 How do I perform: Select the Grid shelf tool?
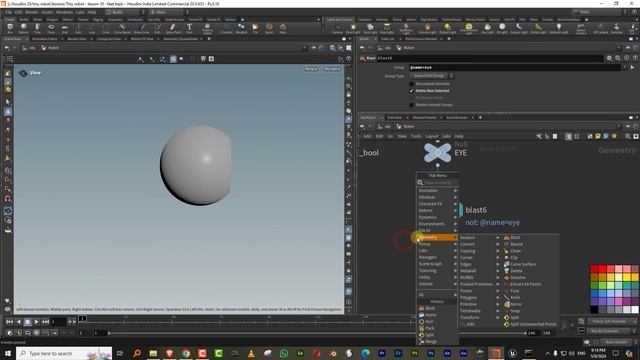64,28
